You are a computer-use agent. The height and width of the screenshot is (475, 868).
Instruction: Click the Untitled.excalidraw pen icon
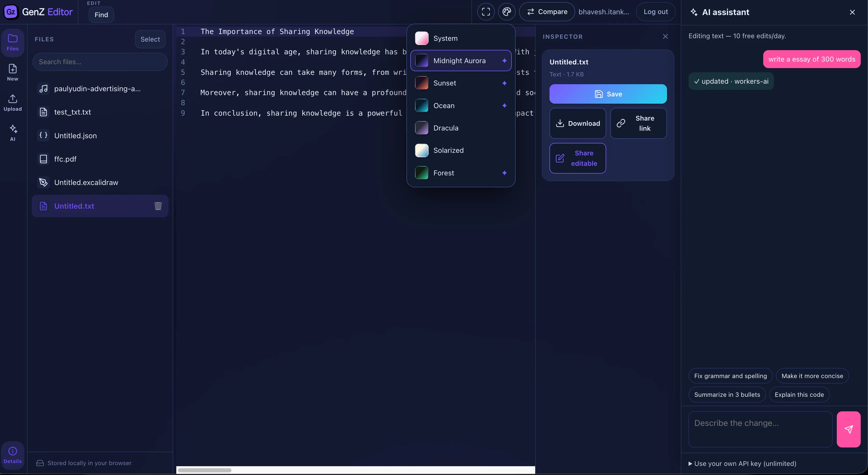pos(43,182)
